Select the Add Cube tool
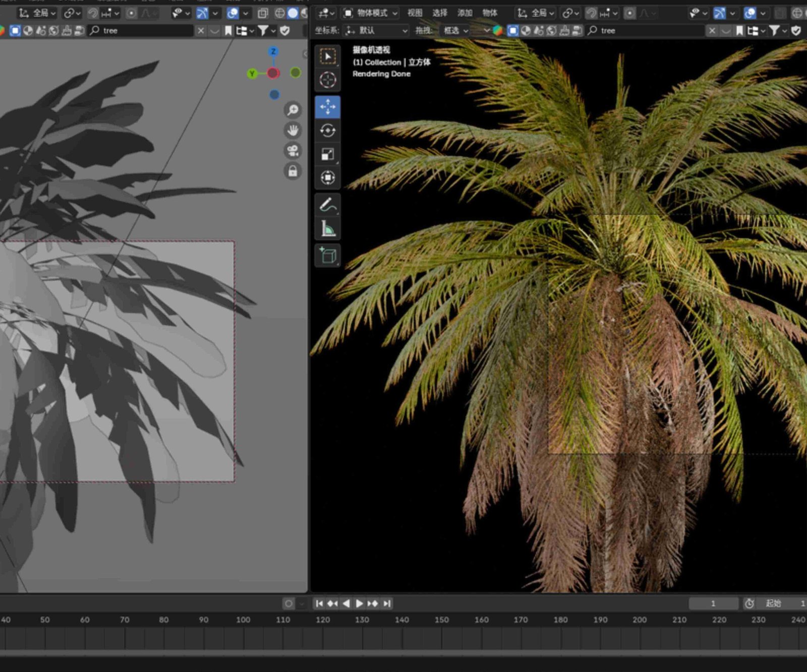Image resolution: width=807 pixels, height=672 pixels. 327,256
